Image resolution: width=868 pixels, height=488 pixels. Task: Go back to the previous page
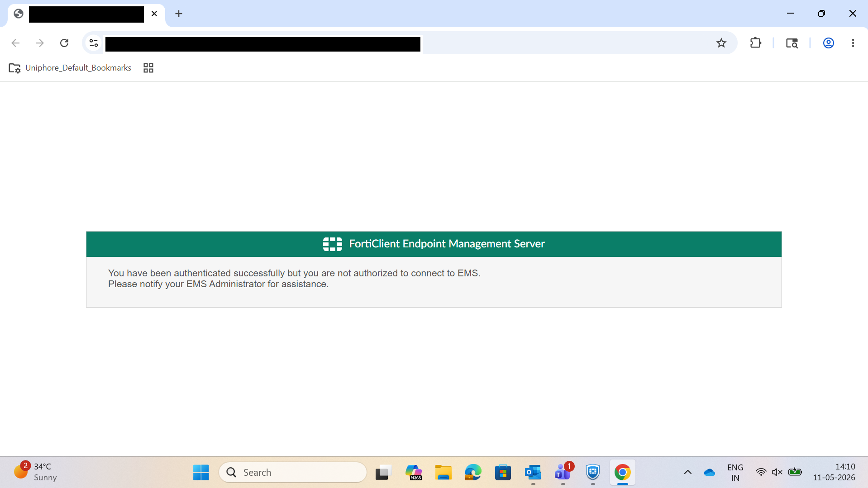click(15, 43)
